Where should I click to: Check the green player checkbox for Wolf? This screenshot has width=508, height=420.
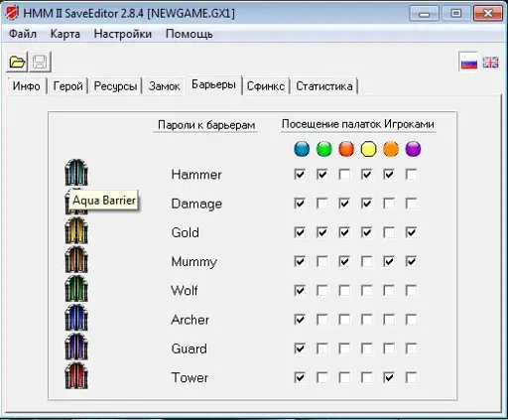coord(322,291)
